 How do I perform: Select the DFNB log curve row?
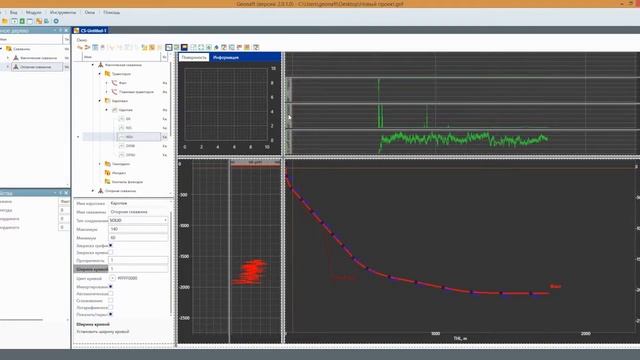(130, 146)
